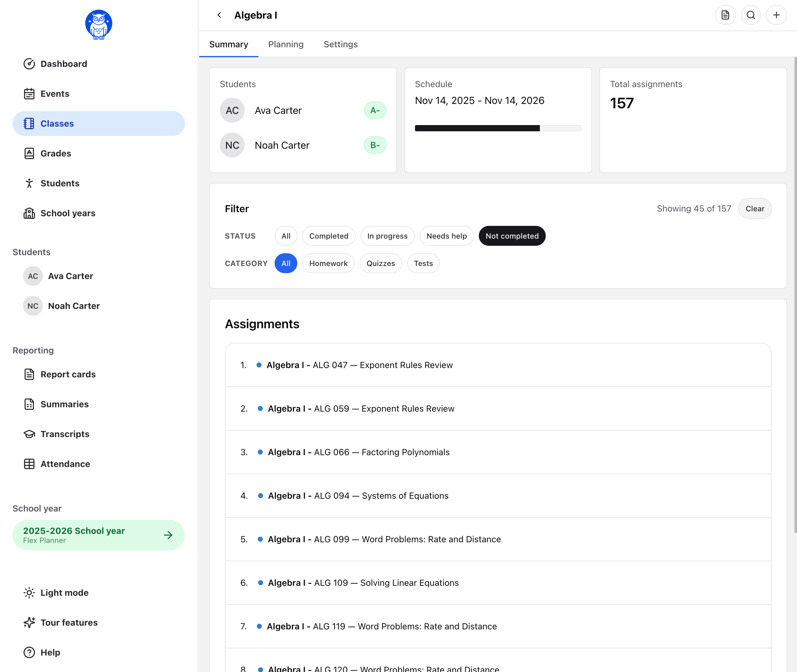Clear the active filters
Image resolution: width=797 pixels, height=672 pixels.
(x=755, y=209)
